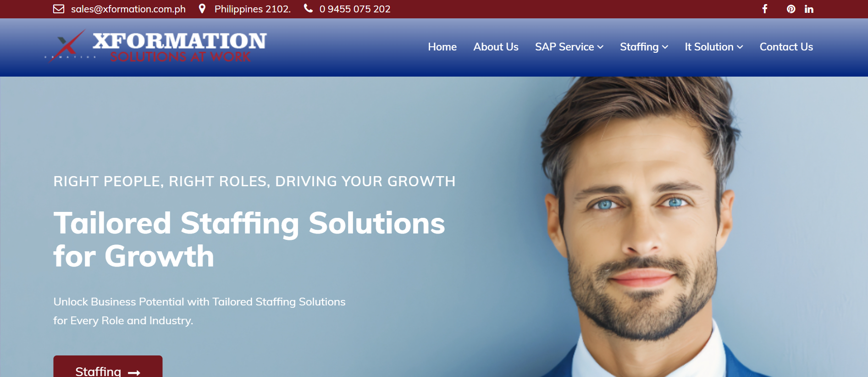This screenshot has width=868, height=377.
Task: Click the Xformation logo
Action: [x=156, y=46]
